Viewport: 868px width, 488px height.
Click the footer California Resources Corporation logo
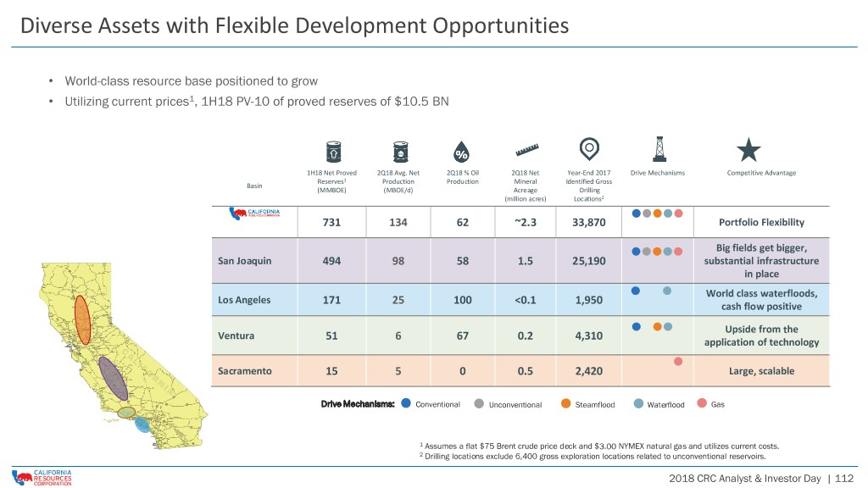[x=42, y=478]
